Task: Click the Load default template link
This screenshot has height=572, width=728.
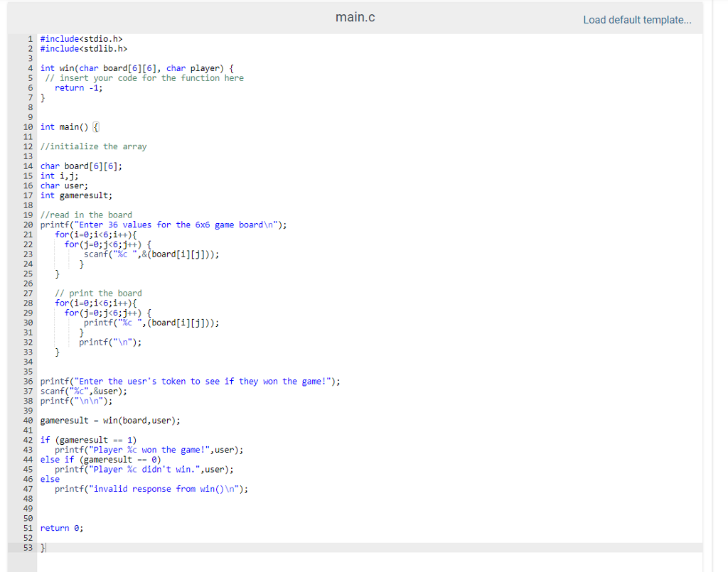Action: point(637,19)
